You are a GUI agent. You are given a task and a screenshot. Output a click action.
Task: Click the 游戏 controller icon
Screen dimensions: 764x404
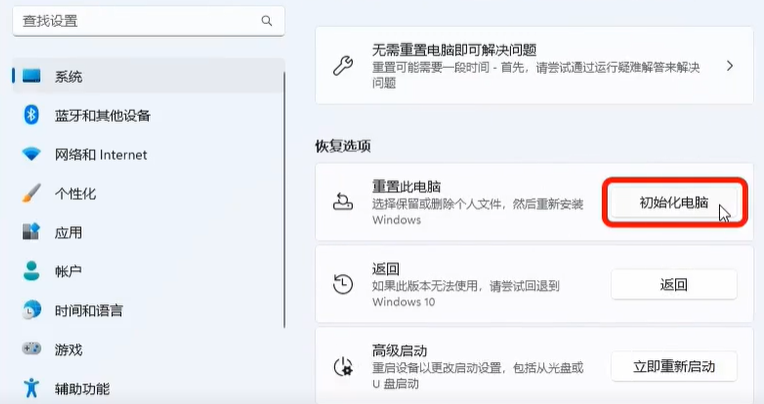click(32, 349)
